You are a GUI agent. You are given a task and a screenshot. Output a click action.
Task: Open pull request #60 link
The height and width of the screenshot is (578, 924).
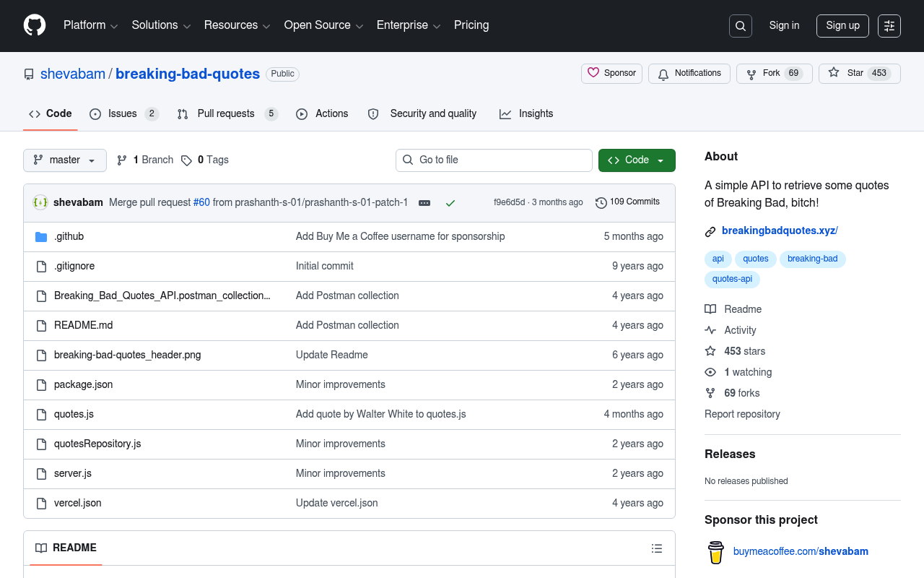coord(201,202)
